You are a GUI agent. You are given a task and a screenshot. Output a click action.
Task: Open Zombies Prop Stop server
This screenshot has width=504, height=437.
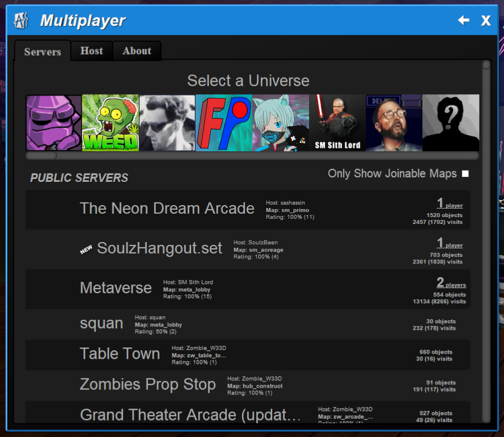tap(248, 385)
